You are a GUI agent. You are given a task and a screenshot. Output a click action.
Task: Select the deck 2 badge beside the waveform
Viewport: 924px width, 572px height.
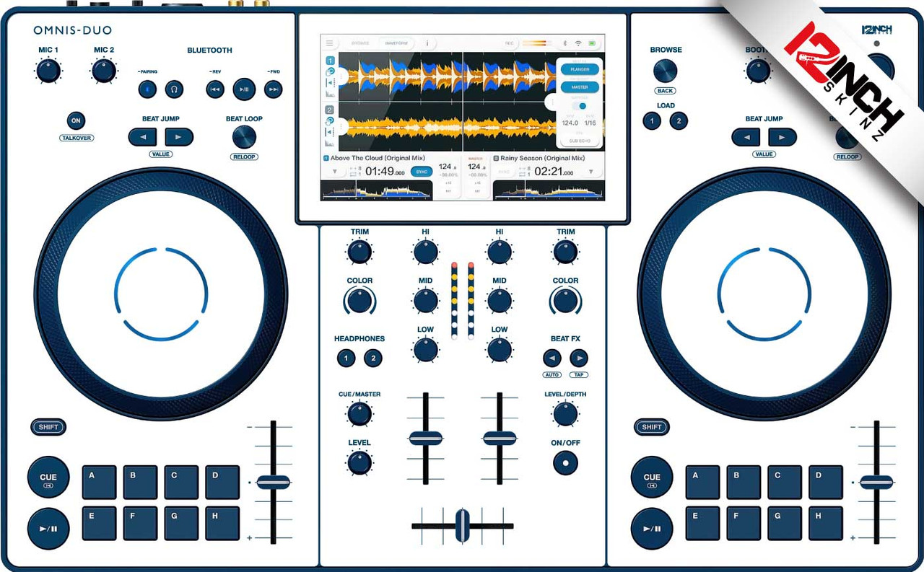330,110
